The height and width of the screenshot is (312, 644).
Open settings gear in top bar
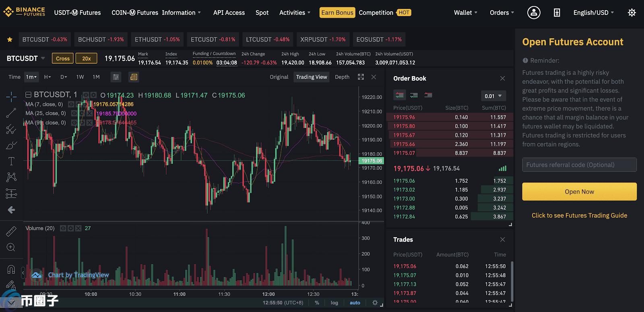632,12
